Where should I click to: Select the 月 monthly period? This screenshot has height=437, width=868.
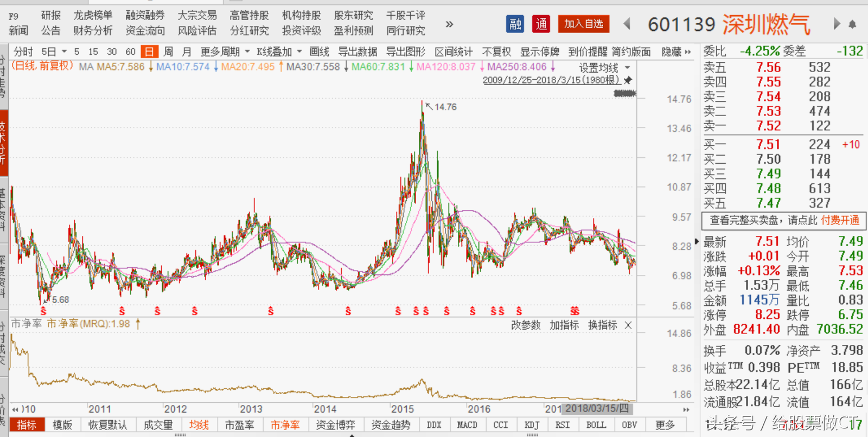coord(187,52)
